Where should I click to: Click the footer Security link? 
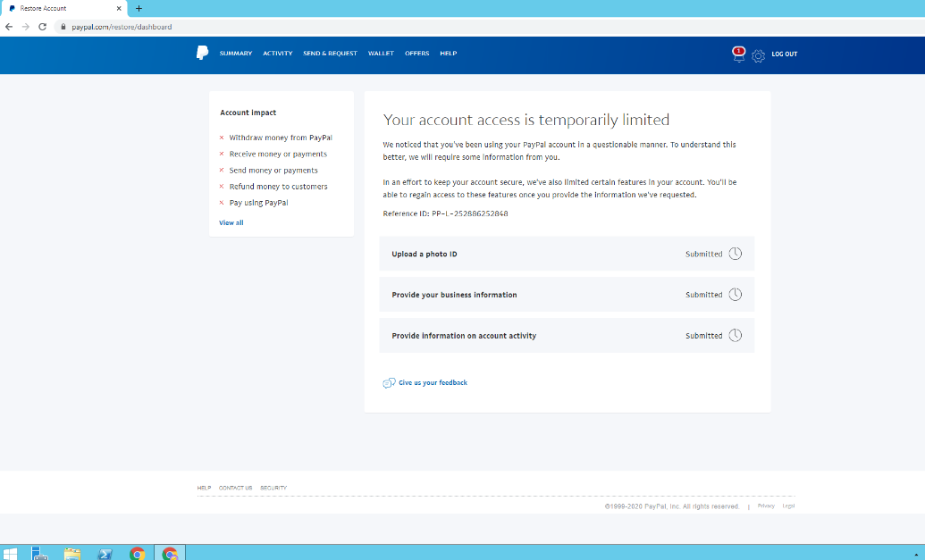(x=273, y=488)
